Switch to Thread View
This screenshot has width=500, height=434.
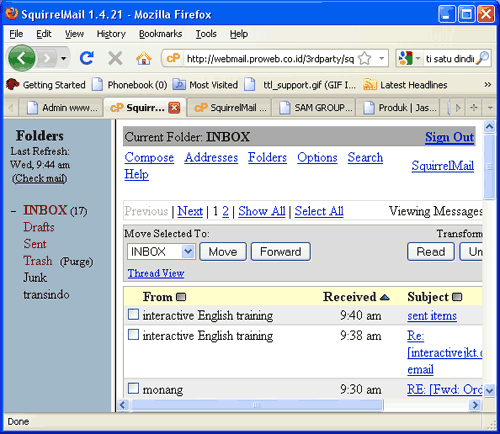point(156,273)
